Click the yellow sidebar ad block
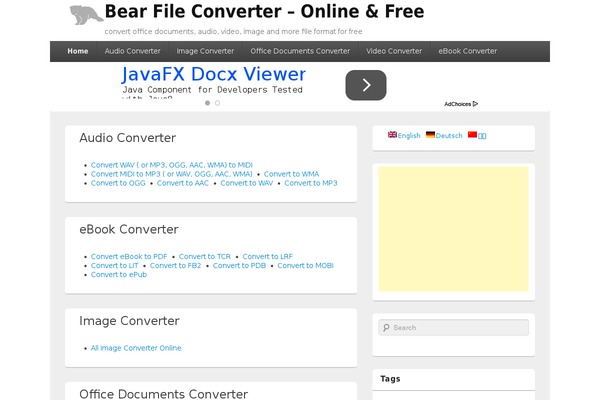Image resolution: width=600 pixels, height=400 pixels. tap(453, 229)
